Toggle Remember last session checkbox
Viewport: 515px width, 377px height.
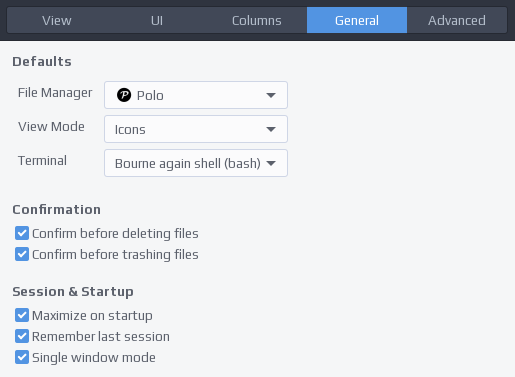click(22, 336)
